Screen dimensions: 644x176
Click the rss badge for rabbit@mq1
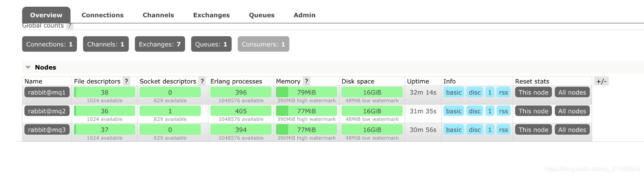pos(503,93)
